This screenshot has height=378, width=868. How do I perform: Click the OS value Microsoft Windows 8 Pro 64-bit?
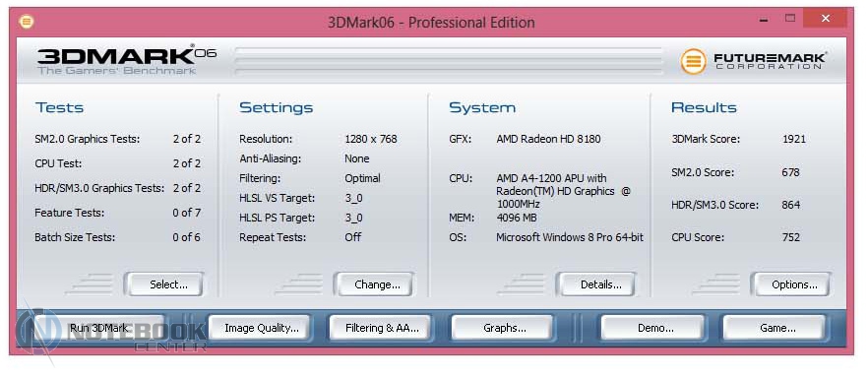click(570, 237)
